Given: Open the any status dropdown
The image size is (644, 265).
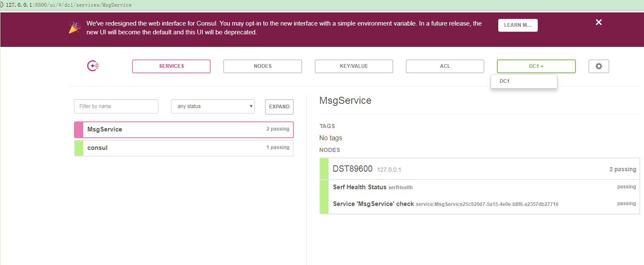Looking at the screenshot, I should (x=213, y=106).
